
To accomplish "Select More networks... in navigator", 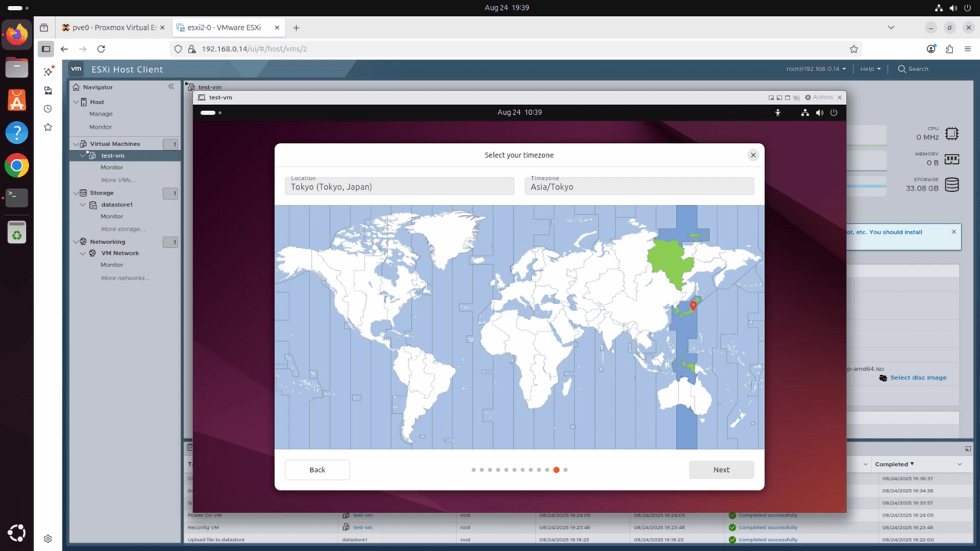I will pos(125,278).
